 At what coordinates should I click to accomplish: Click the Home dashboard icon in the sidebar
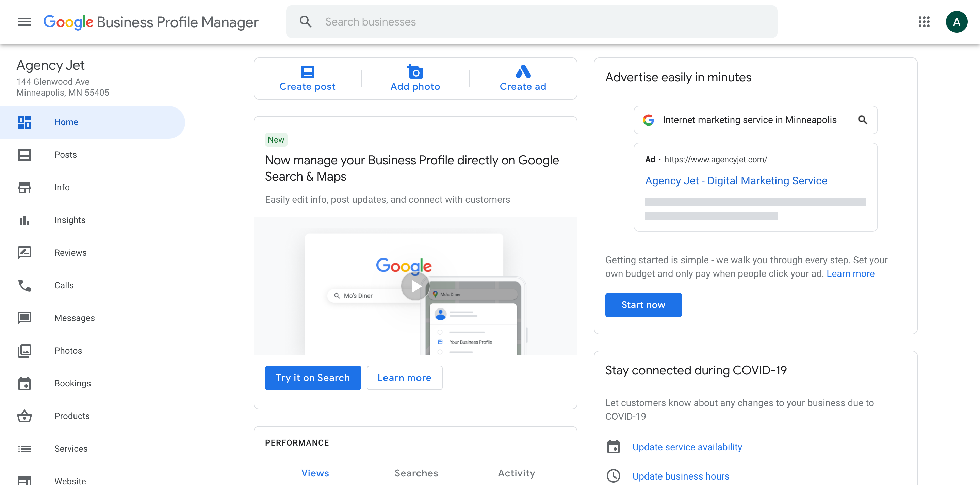(x=24, y=122)
